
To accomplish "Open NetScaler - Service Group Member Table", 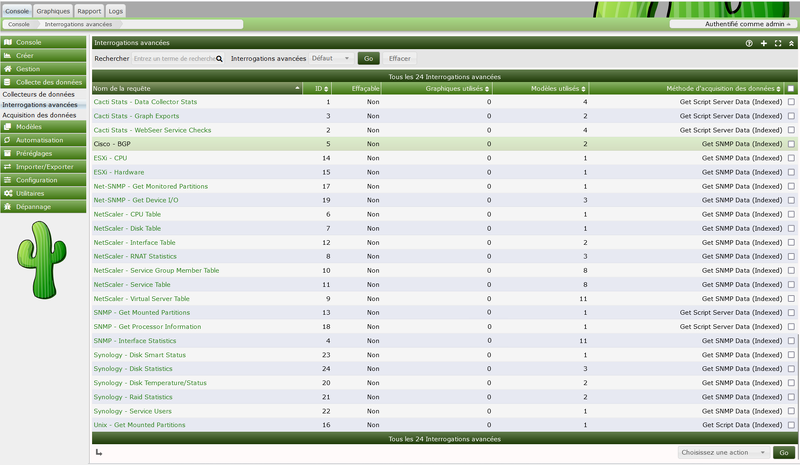I will click(x=156, y=271).
